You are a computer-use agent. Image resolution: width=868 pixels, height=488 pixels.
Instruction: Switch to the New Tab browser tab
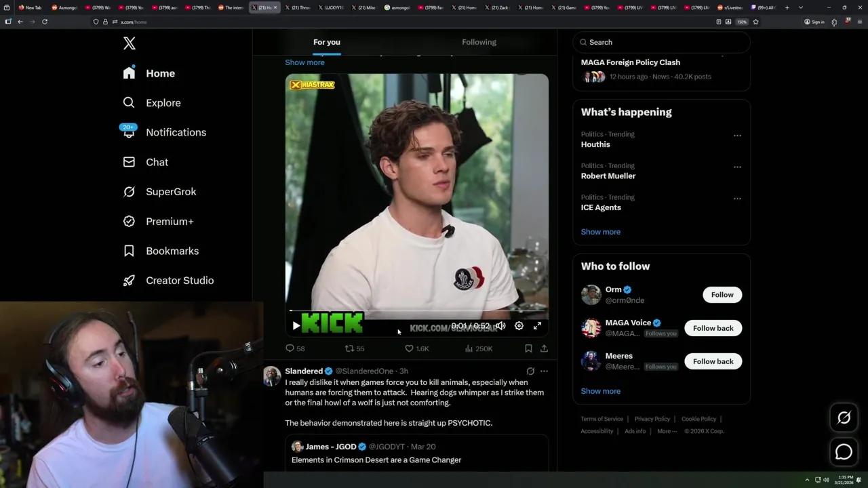click(x=31, y=7)
